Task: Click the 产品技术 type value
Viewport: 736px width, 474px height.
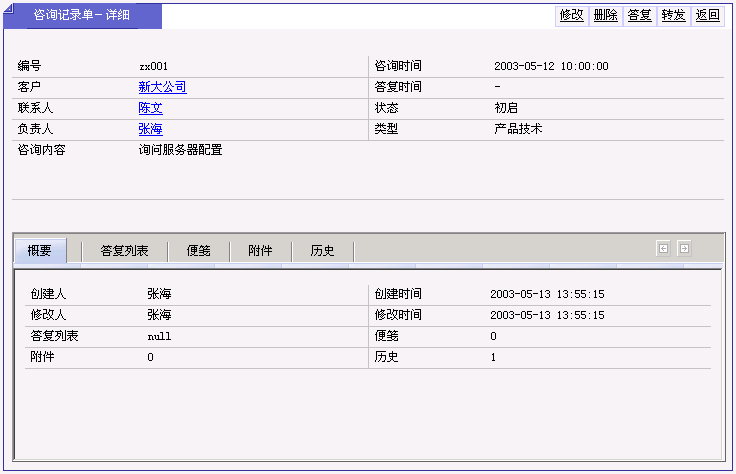Action: [518, 129]
